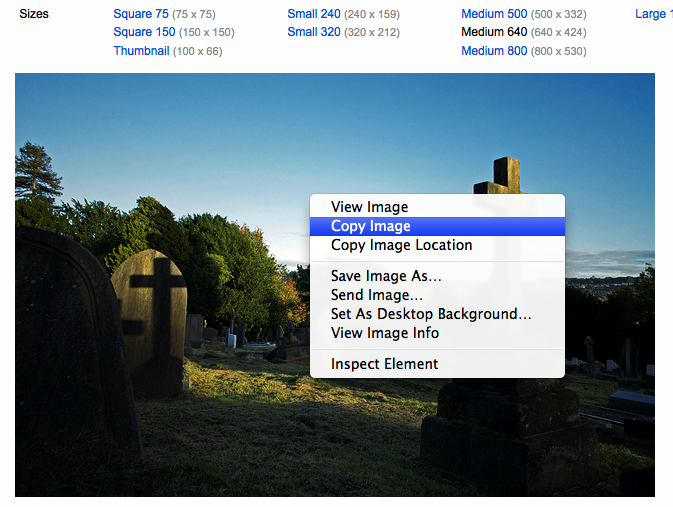Open the Small 240 size link
Screen dimensions: 673x507
pos(314,14)
